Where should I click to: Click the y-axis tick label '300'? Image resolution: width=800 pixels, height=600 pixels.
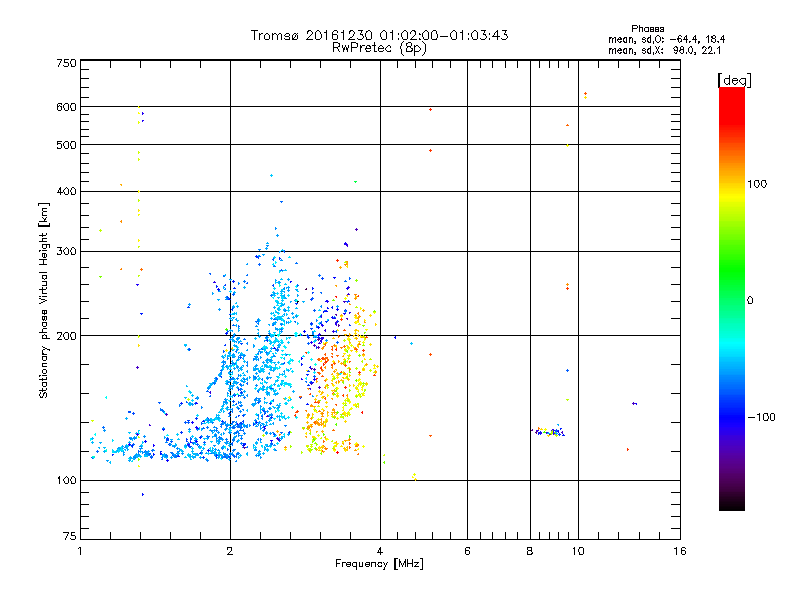pos(66,252)
